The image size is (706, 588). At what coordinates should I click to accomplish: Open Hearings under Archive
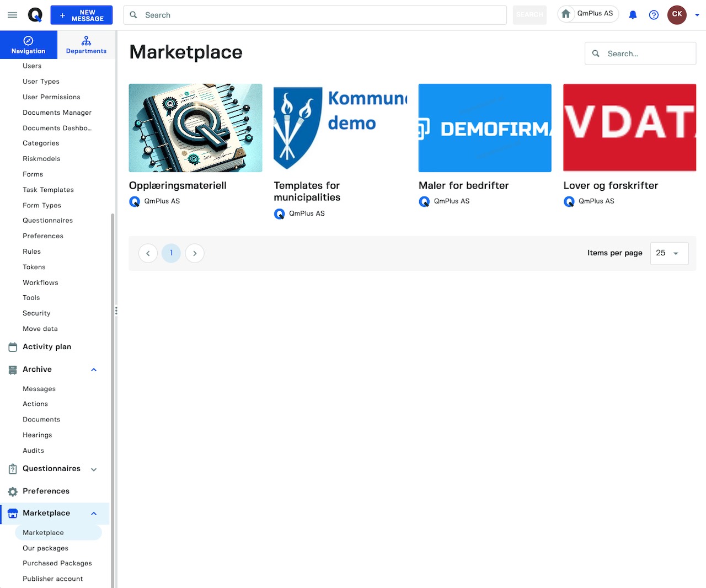(x=37, y=435)
